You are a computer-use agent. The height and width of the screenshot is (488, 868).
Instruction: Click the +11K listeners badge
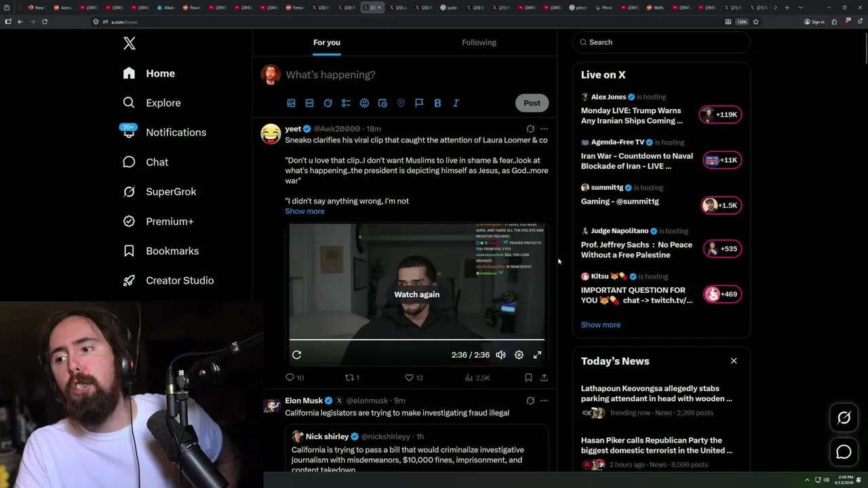click(722, 160)
